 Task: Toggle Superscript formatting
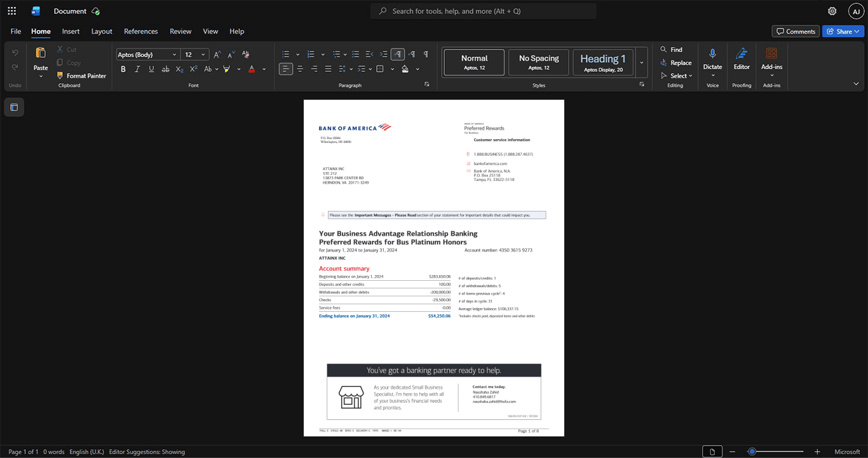pyautogui.click(x=193, y=69)
